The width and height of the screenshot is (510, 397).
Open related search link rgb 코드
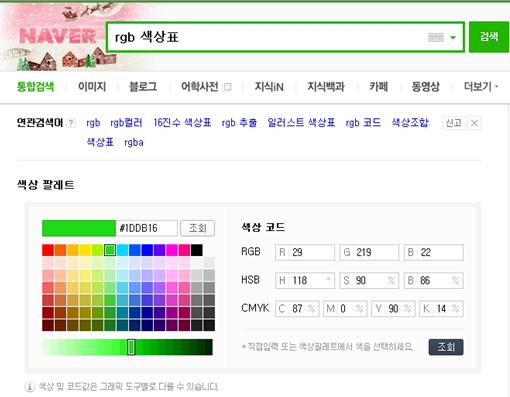point(363,123)
